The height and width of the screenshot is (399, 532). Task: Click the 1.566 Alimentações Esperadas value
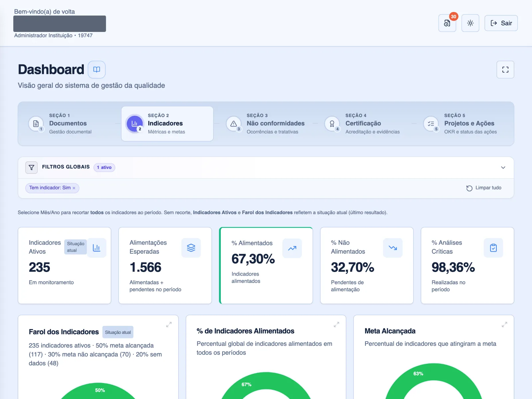(145, 267)
